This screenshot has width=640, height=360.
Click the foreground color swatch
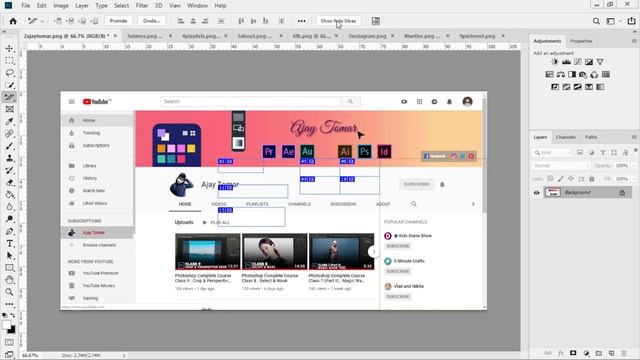7,325
